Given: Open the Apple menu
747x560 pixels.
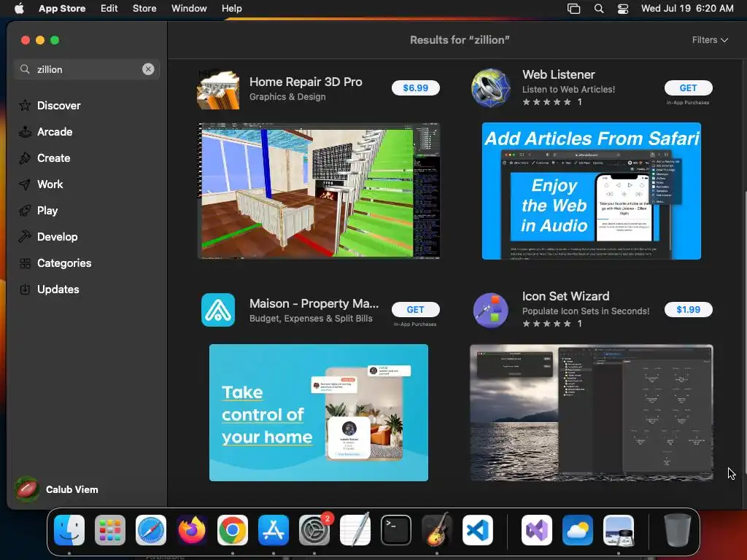Looking at the screenshot, I should pos(19,8).
